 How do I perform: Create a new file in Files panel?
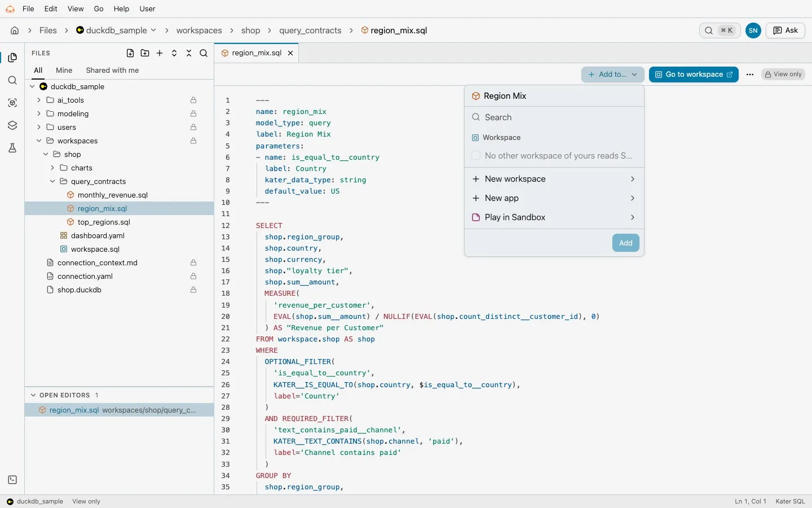pos(130,53)
